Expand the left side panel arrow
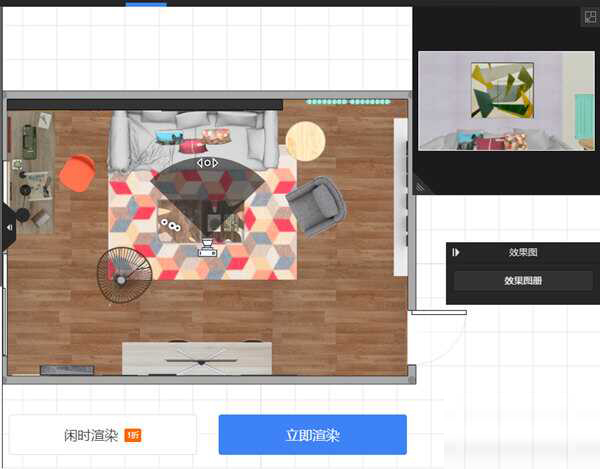Image resolution: width=600 pixels, height=469 pixels. pos(8,227)
